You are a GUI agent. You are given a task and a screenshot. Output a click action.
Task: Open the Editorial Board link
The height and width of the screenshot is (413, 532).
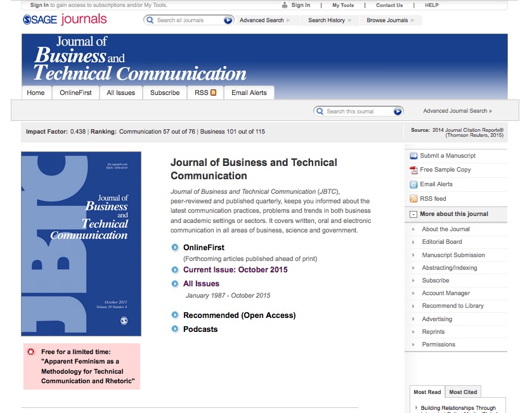[442, 242]
